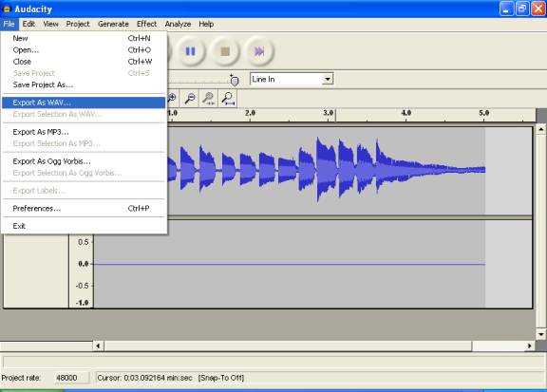This screenshot has height=392, width=547.
Task: Click the input volume slider knob
Action: pyautogui.click(x=235, y=81)
